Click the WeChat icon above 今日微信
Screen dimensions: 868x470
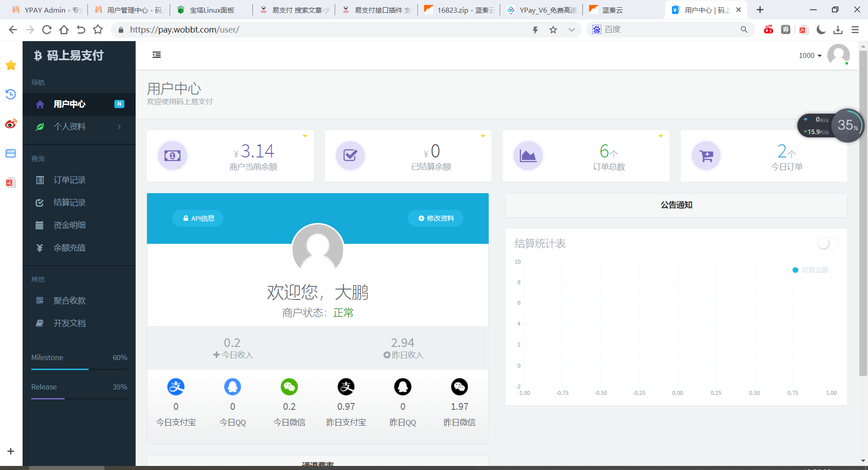click(x=289, y=387)
